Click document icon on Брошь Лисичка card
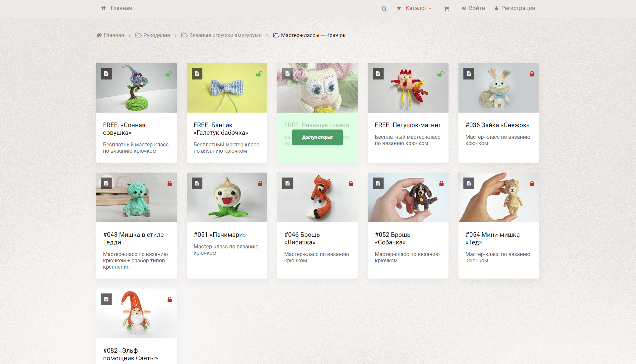The height and width of the screenshot is (364, 636). point(288,183)
